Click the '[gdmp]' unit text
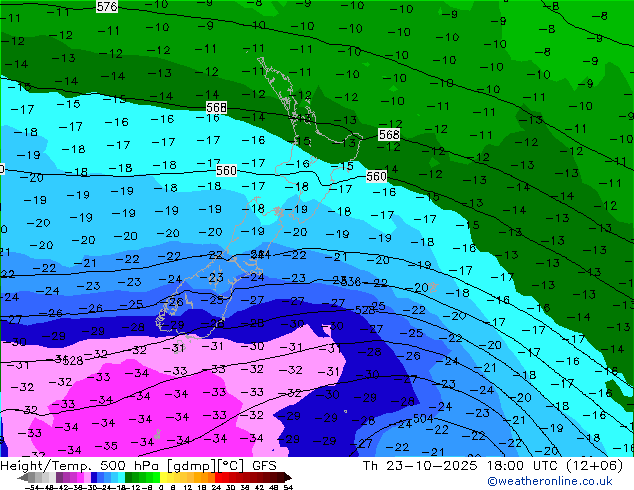Image resolution: width=634 pixels, height=490 pixels. tap(192, 466)
